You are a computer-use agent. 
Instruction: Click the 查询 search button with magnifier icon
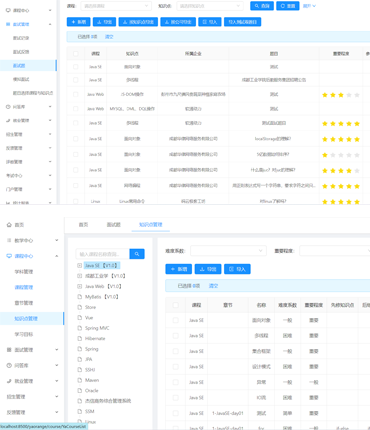(x=262, y=6)
